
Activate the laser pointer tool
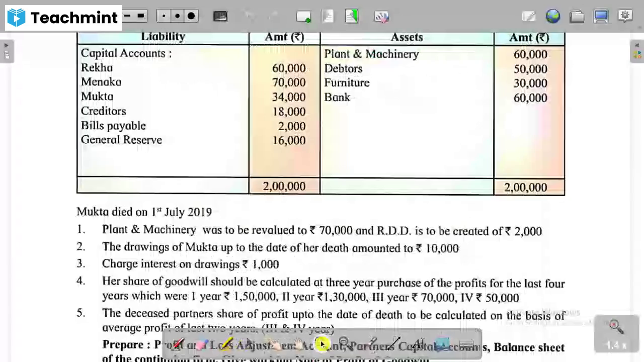[322, 343]
